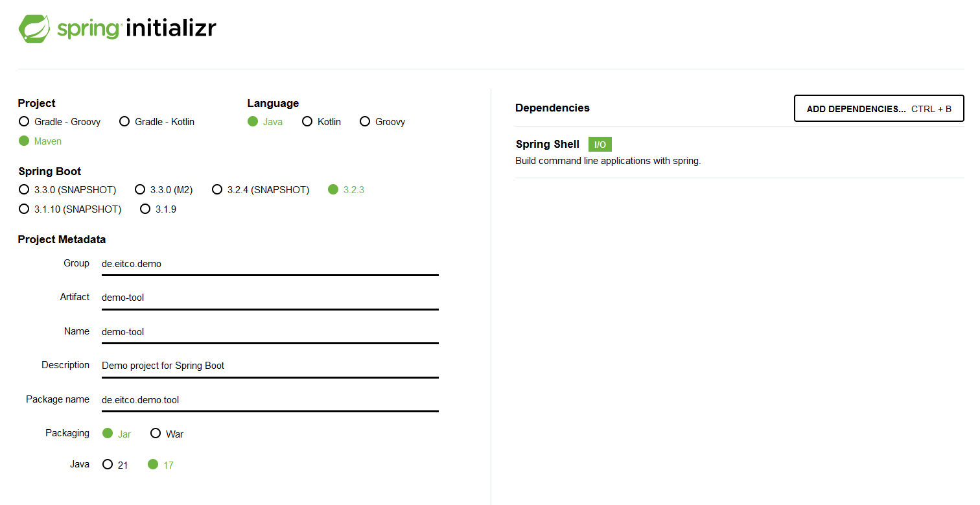Click the Description field label
The width and height of the screenshot is (980, 505).
click(65, 365)
